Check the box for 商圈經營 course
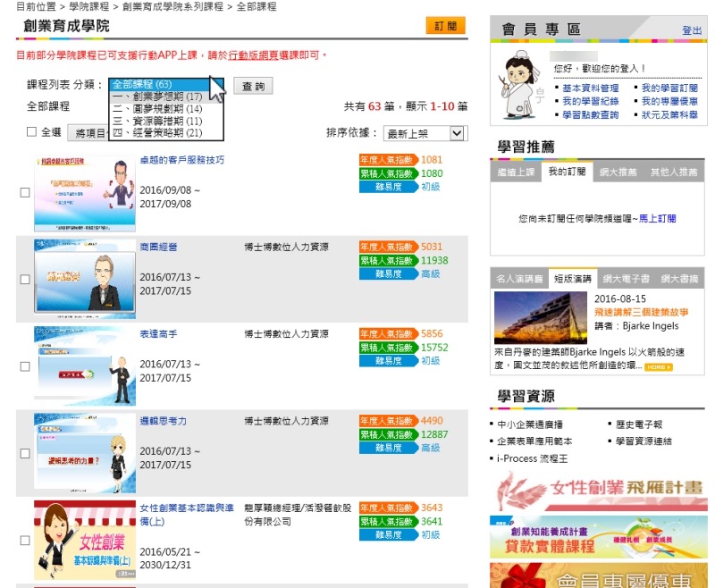715x588 pixels. pyautogui.click(x=25, y=280)
